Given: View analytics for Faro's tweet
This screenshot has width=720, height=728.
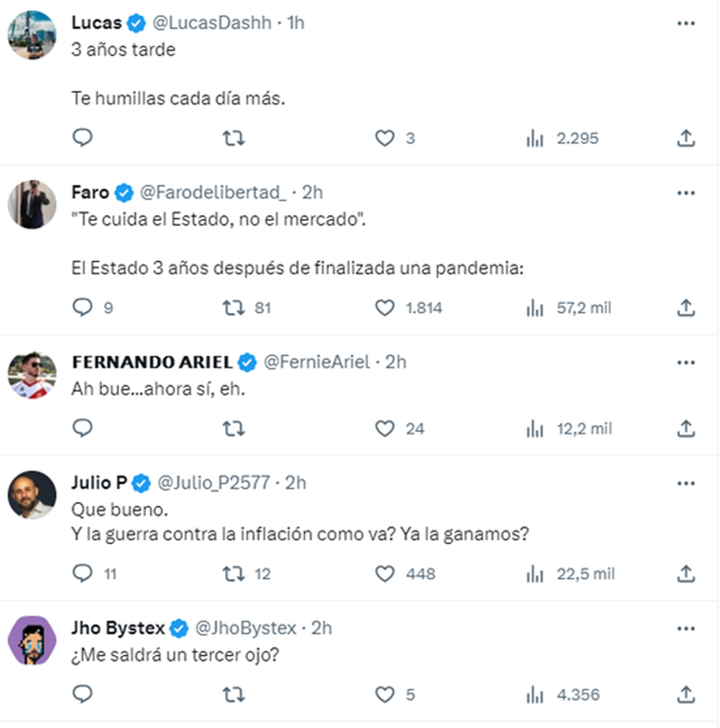Looking at the screenshot, I should click(x=535, y=308).
